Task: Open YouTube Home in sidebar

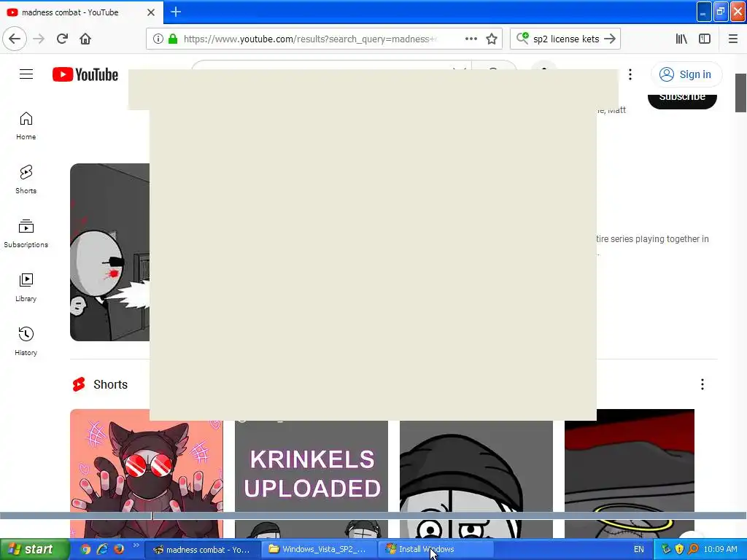Action: click(x=26, y=125)
